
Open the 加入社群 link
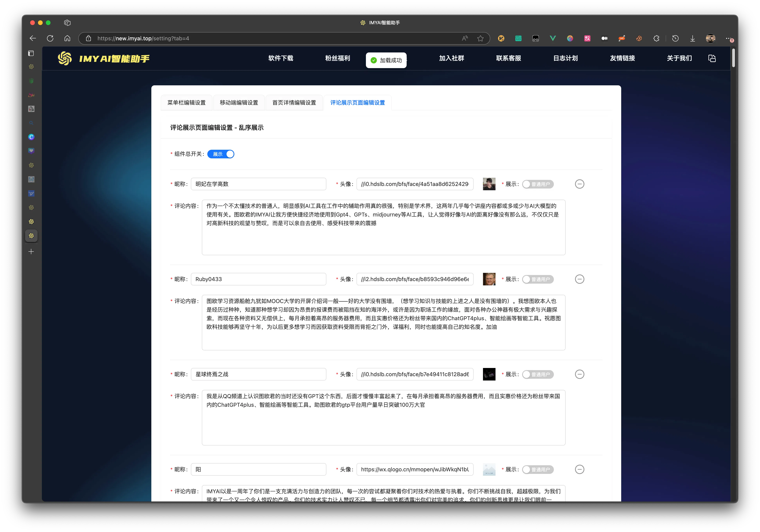coord(451,58)
